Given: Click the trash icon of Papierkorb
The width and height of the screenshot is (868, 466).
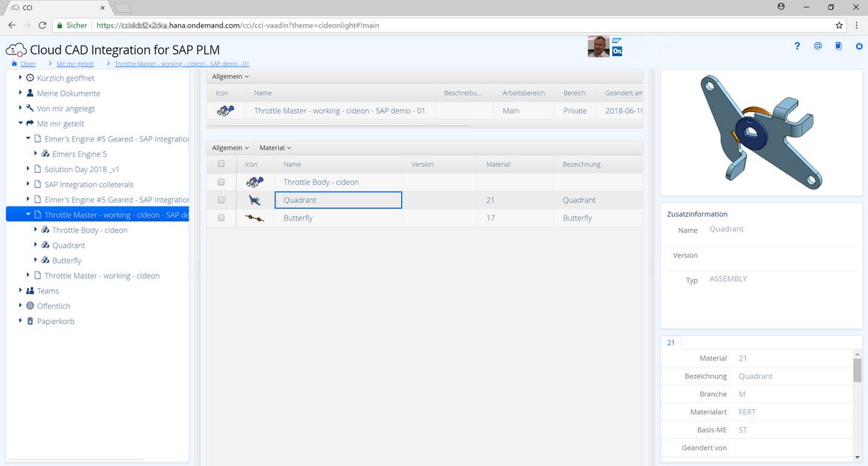Looking at the screenshot, I should (x=30, y=320).
